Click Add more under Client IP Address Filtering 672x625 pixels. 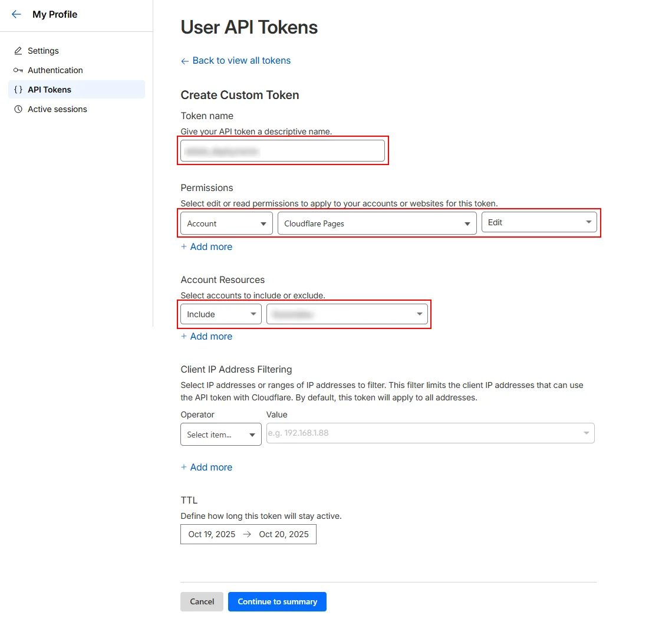pyautogui.click(x=206, y=467)
